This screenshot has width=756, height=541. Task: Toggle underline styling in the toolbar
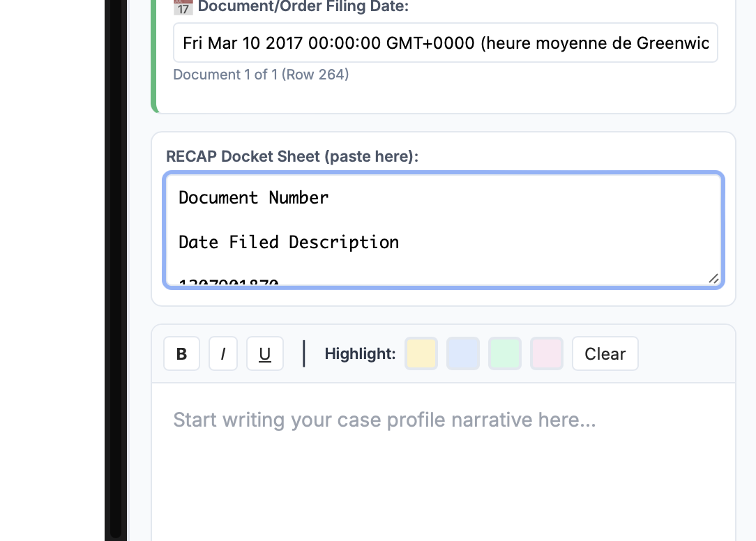click(x=265, y=353)
